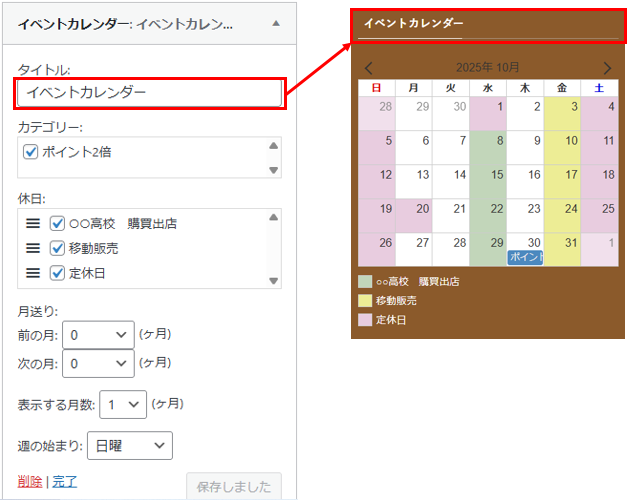Toggle the 移動販売 holiday checkbox
This screenshot has width=627, height=502.
(57, 248)
